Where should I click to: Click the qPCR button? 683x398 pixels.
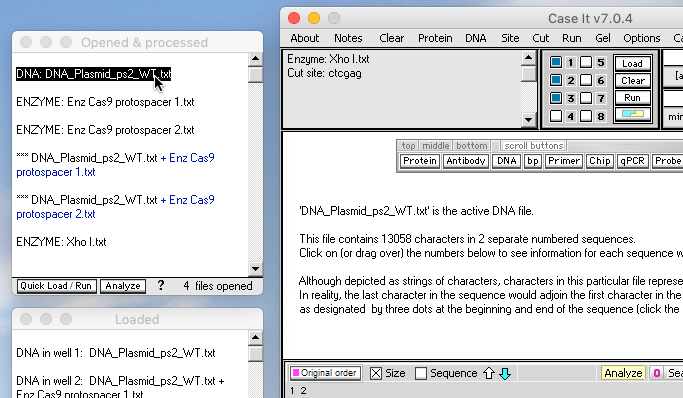click(632, 161)
